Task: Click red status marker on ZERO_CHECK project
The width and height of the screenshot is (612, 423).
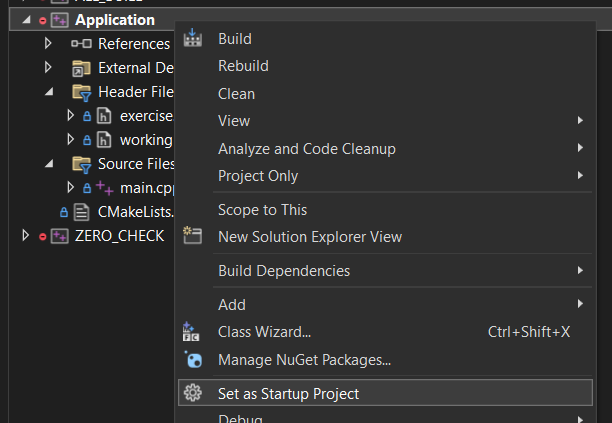Action: (43, 236)
